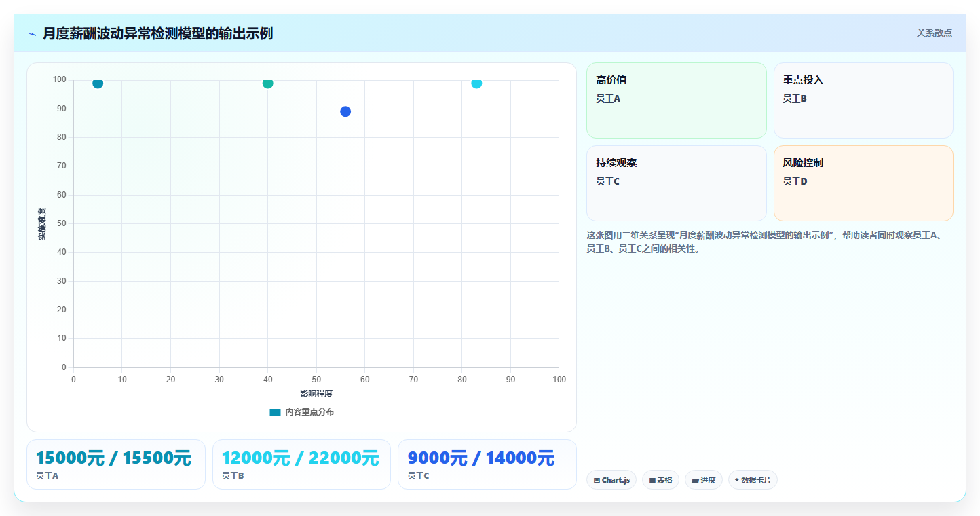This screenshot has height=516, width=980.
Task: Click the lightning icon beside the title
Action: (32, 34)
